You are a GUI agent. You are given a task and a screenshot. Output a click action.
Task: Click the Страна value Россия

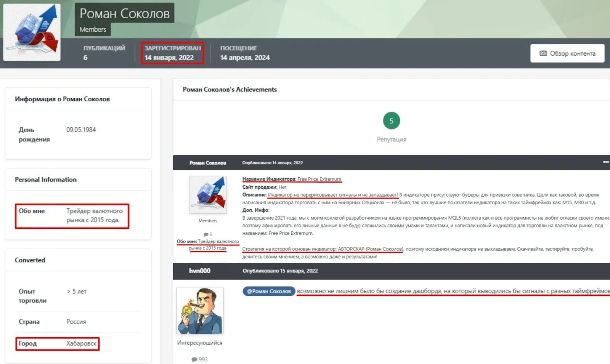76,322
